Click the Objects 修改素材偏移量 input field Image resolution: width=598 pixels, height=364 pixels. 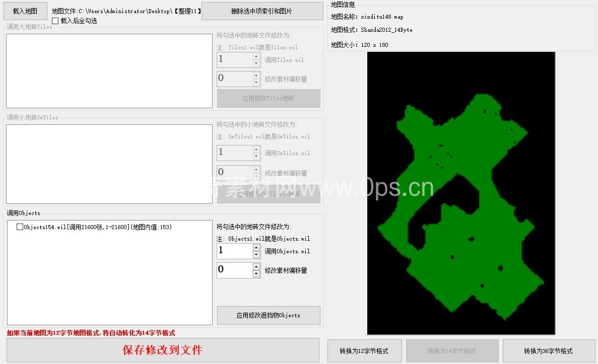pos(234,270)
